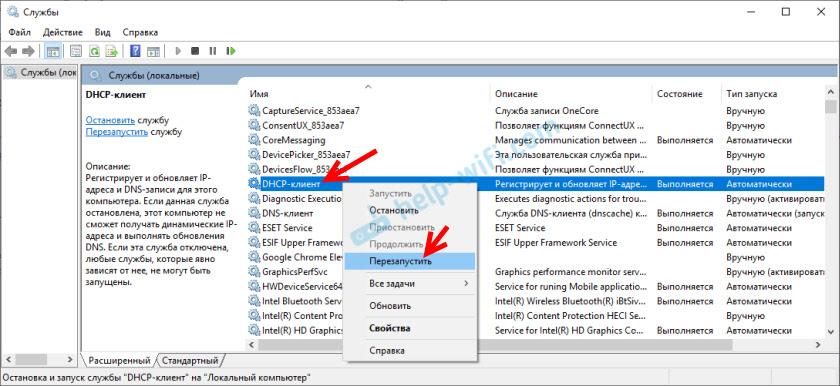The width and height of the screenshot is (840, 386).
Task: Sort by the Состояние column header
Action: [x=686, y=94]
